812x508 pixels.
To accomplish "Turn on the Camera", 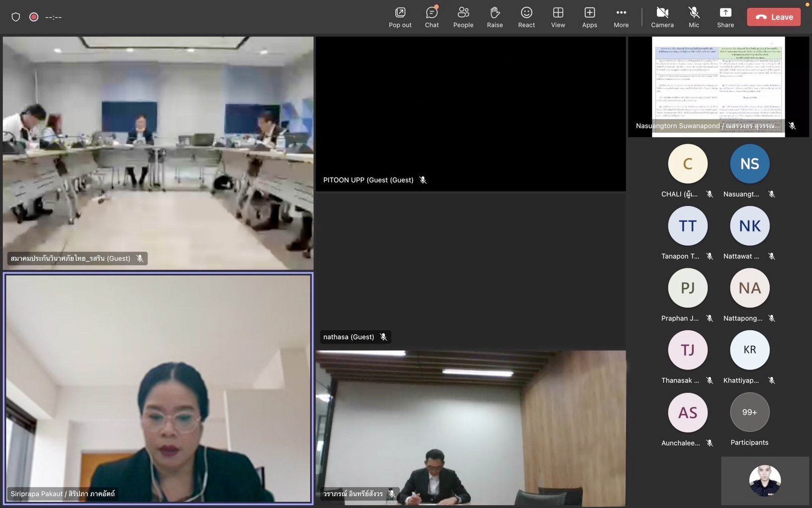I will point(662,17).
